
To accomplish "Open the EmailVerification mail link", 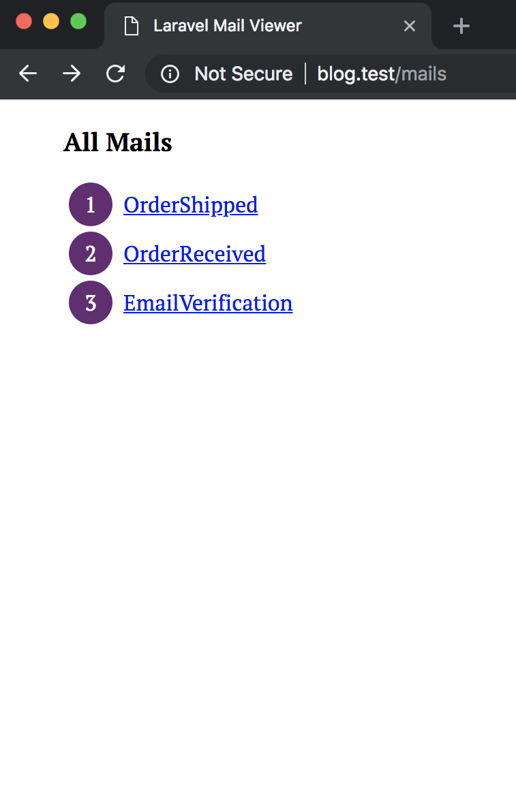I will pyautogui.click(x=208, y=303).
